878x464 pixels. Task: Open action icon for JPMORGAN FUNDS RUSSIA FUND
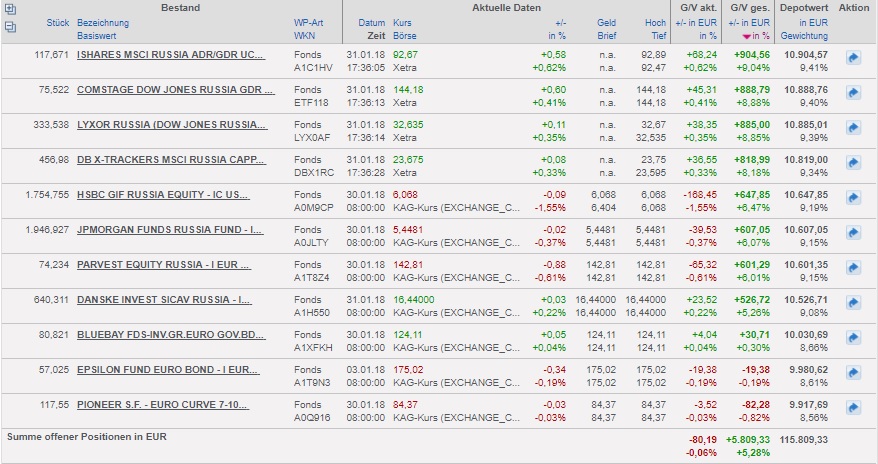tap(853, 233)
